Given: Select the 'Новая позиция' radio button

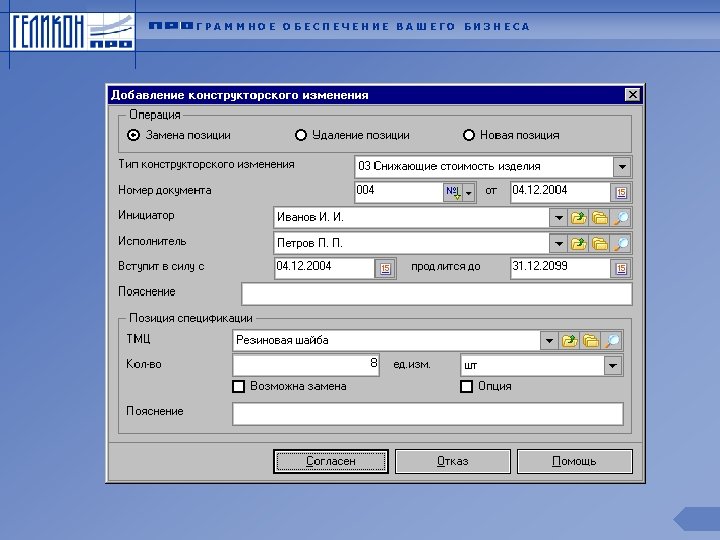Looking at the screenshot, I should tap(469, 135).
